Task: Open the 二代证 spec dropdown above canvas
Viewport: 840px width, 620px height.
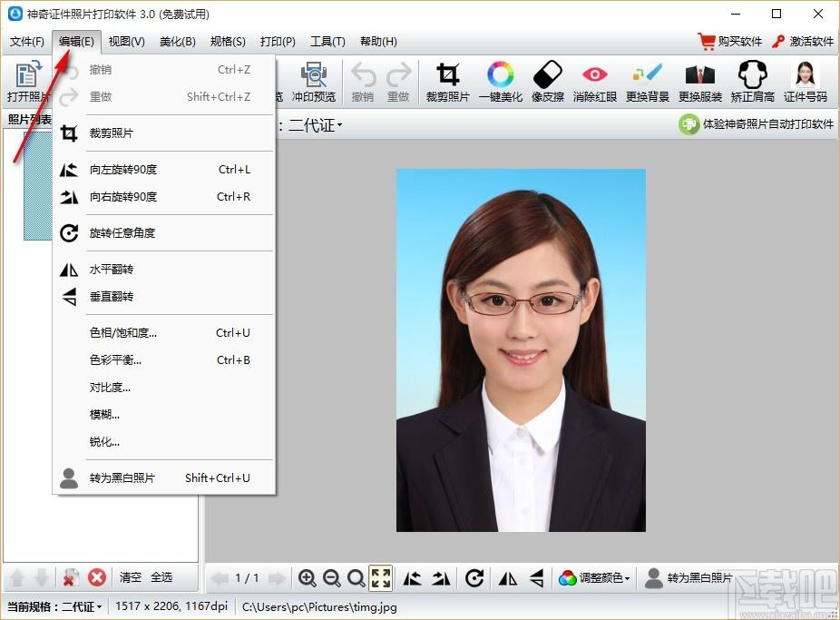Action: (315, 125)
